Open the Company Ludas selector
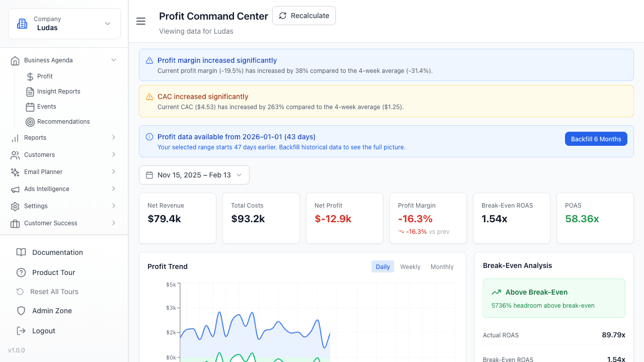The height and width of the screenshot is (362, 644). pos(64,23)
